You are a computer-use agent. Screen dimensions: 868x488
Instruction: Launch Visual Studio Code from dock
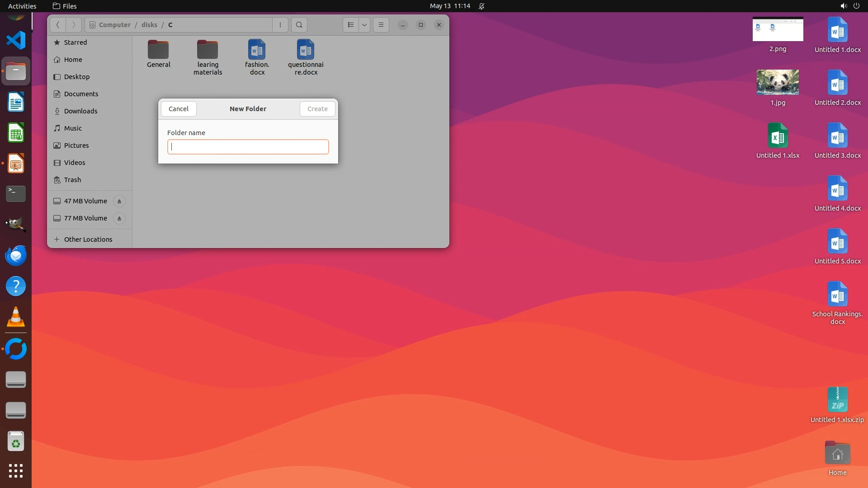coord(16,40)
